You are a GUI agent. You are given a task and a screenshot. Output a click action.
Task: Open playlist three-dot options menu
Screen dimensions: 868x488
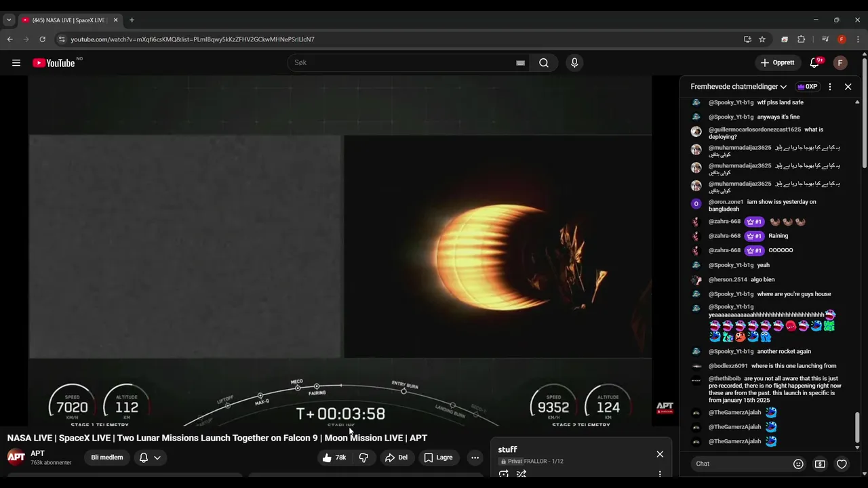[x=660, y=474]
